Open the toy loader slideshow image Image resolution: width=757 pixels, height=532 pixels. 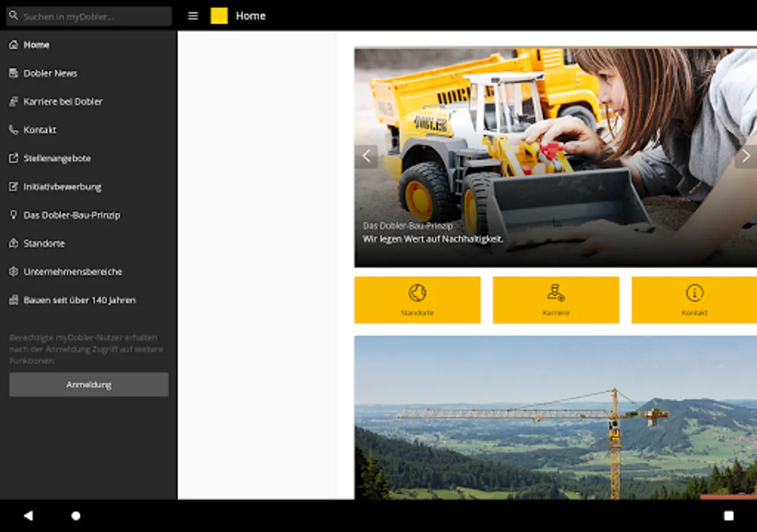click(x=556, y=158)
